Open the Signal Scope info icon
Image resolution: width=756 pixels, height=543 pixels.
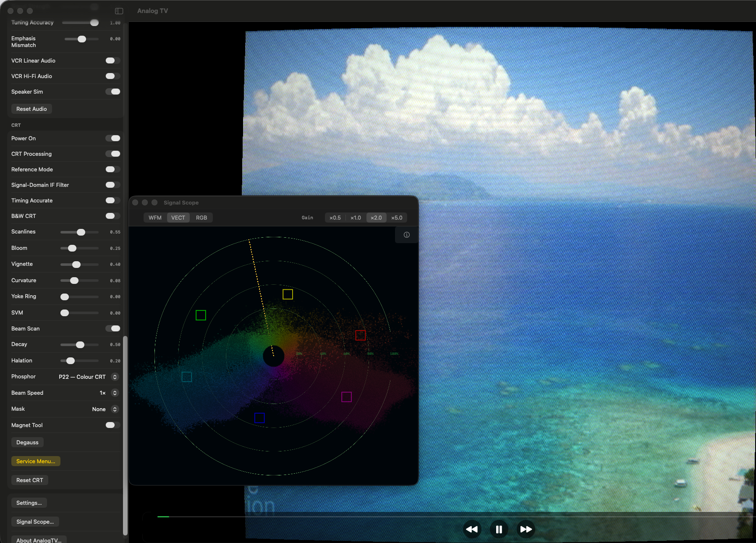click(x=406, y=235)
